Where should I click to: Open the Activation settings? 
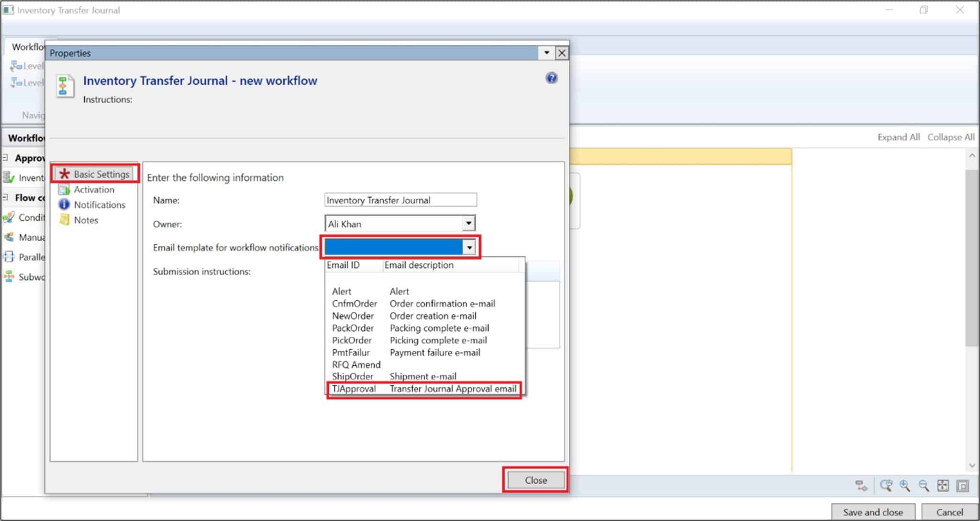pyautogui.click(x=93, y=189)
